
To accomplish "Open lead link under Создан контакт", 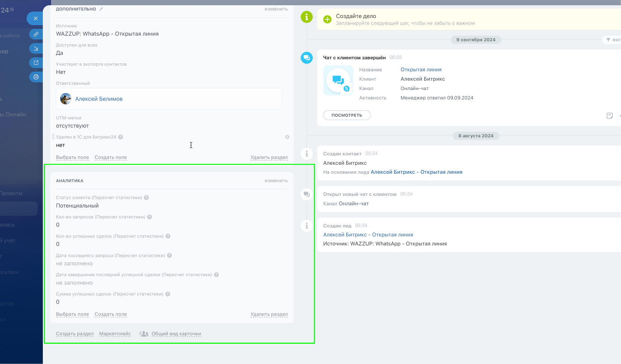I will pos(417,172).
